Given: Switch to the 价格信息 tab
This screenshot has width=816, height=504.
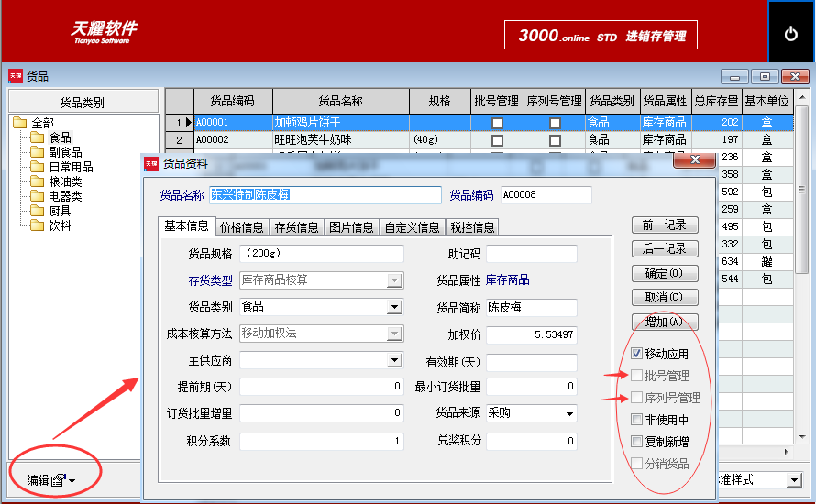Looking at the screenshot, I should [242, 227].
